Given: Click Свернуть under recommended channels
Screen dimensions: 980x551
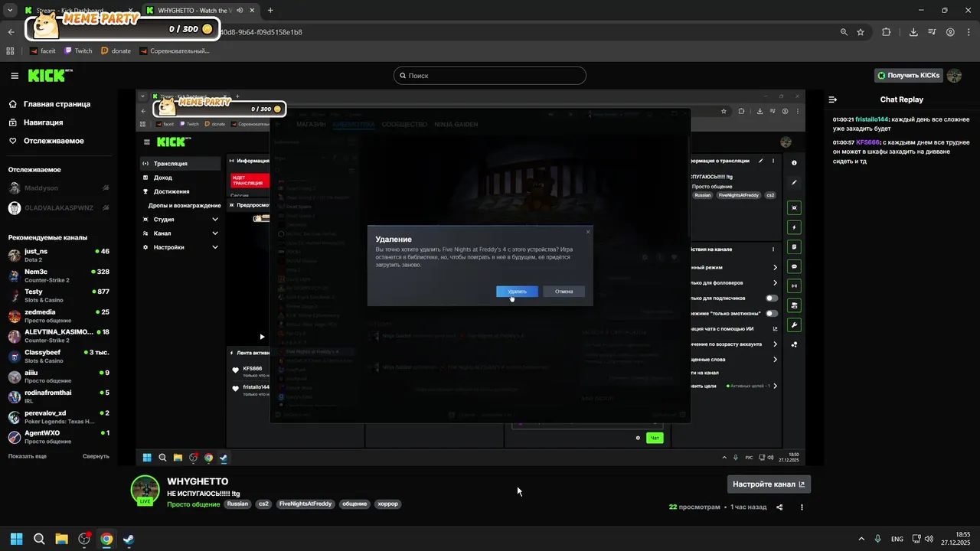Looking at the screenshot, I should 96,456.
